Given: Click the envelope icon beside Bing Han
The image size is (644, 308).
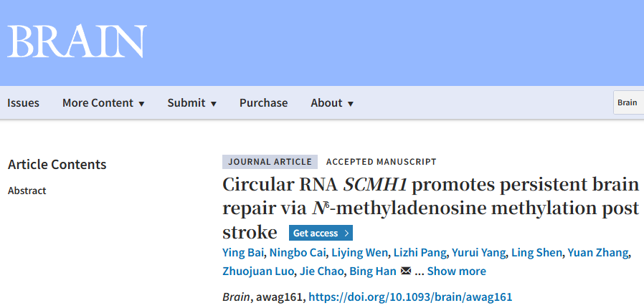Looking at the screenshot, I should pyautogui.click(x=405, y=271).
